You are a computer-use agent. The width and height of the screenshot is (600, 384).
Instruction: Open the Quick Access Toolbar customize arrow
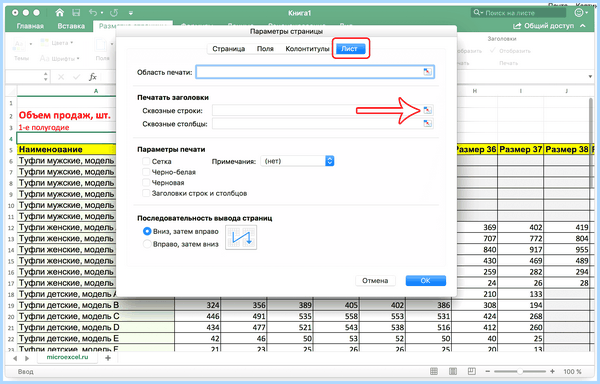(x=131, y=13)
